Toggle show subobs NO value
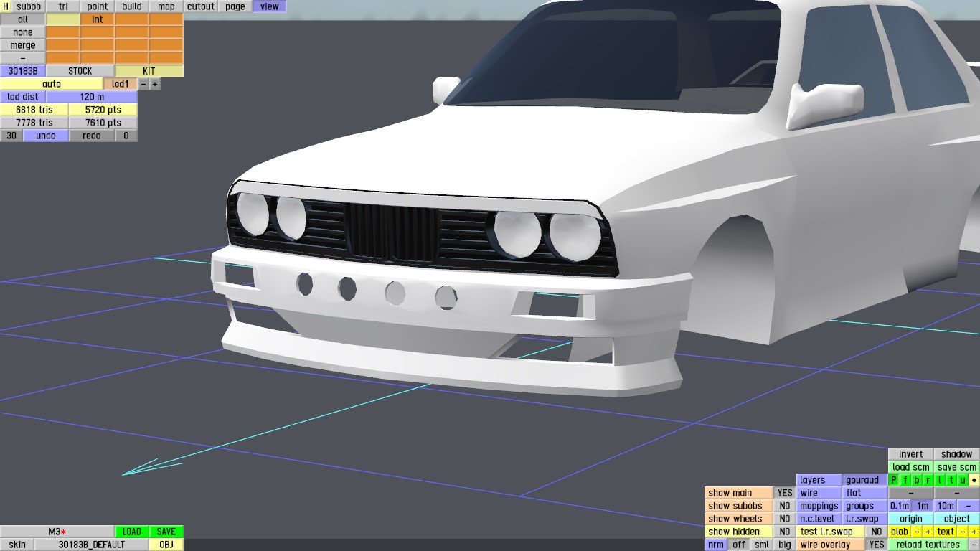Image resolution: width=980 pixels, height=551 pixels. (785, 506)
